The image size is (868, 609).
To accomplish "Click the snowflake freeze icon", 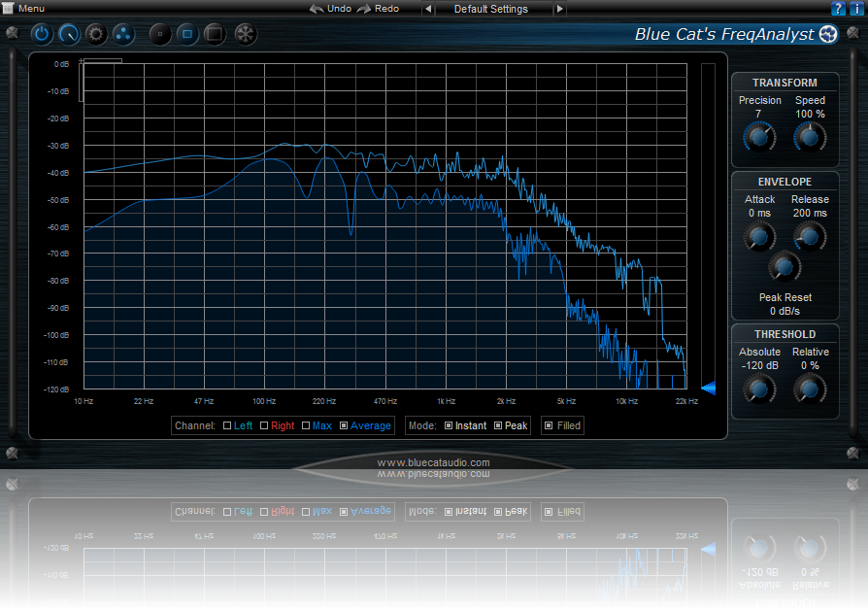I will tap(245, 34).
